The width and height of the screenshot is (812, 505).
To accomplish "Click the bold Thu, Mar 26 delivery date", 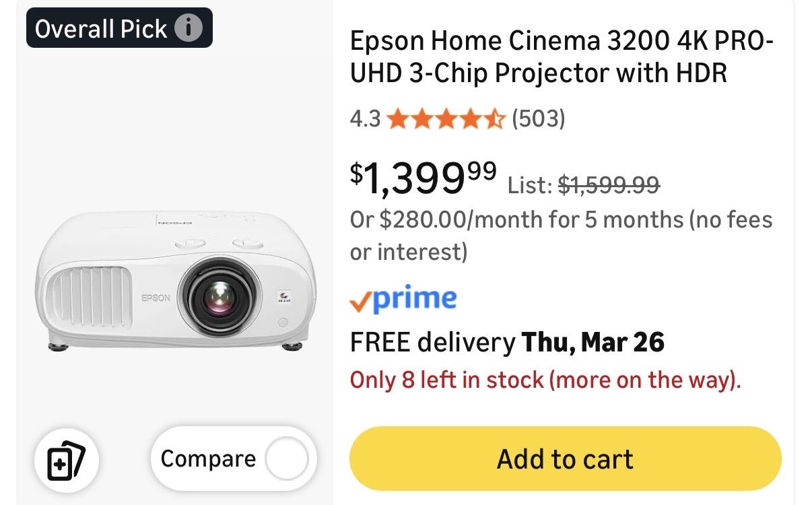I will point(593,343).
